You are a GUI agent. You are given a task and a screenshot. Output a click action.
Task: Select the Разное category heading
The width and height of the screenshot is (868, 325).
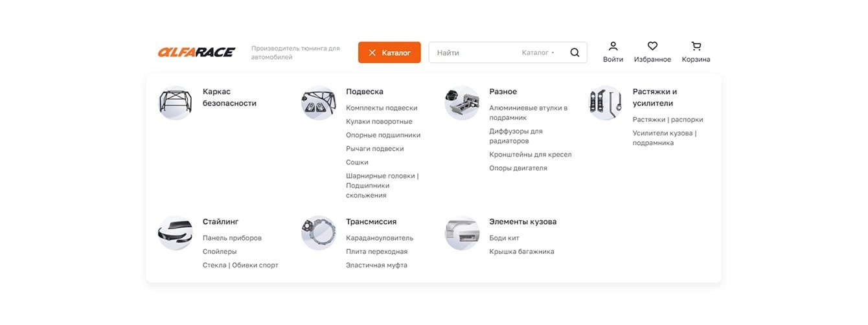(x=503, y=92)
